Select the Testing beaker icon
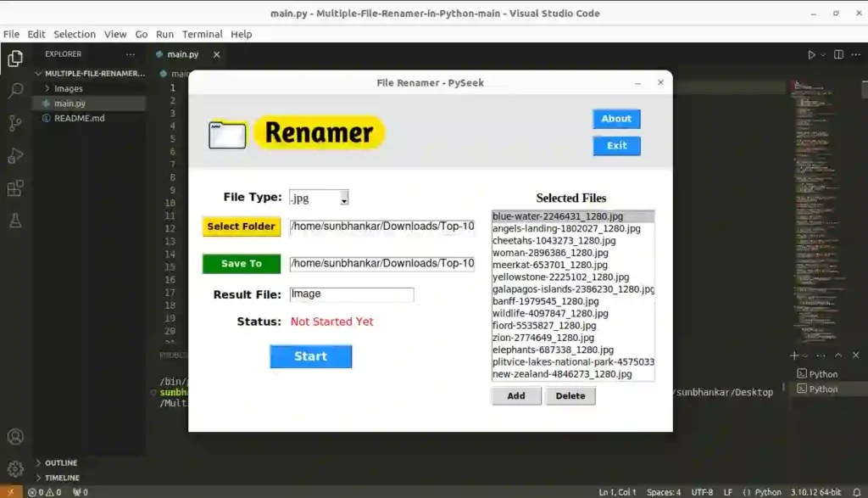The height and width of the screenshot is (498, 868). tap(14, 220)
